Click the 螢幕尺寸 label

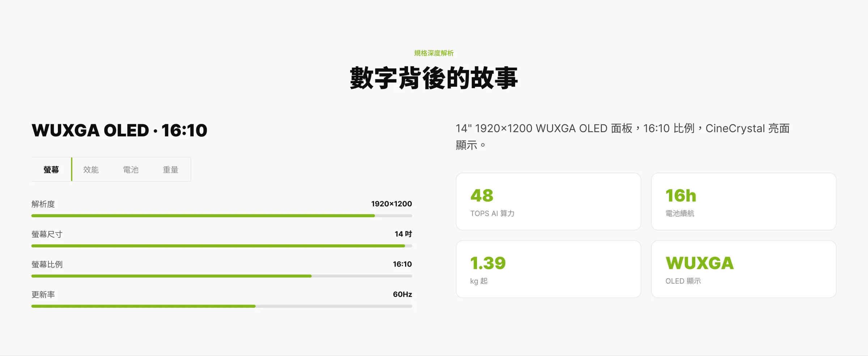(47, 234)
